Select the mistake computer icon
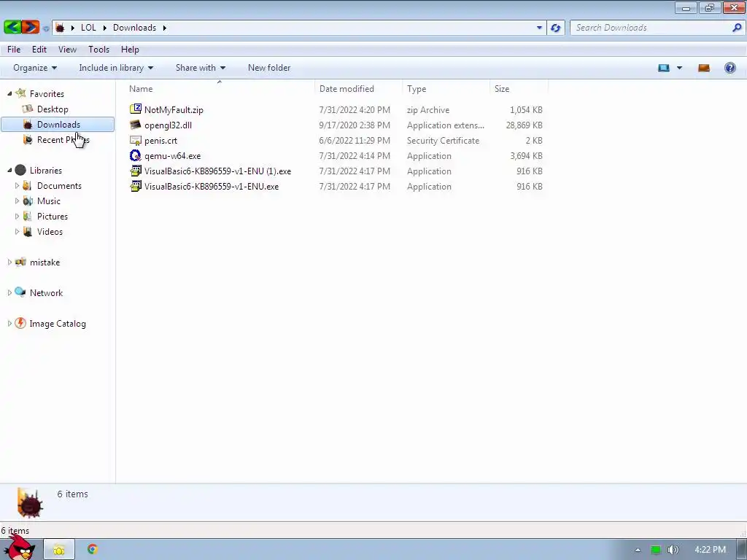Image resolution: width=747 pixels, height=560 pixels. (x=20, y=262)
